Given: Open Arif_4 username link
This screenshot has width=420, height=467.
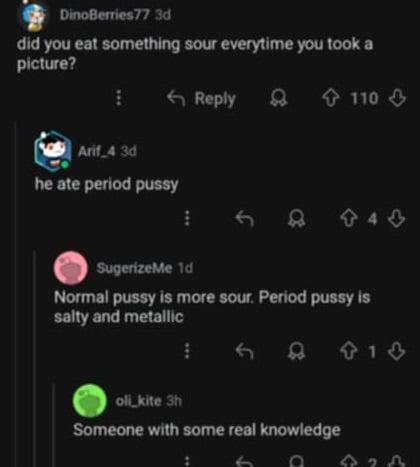Looking at the screenshot, I should (96, 152).
